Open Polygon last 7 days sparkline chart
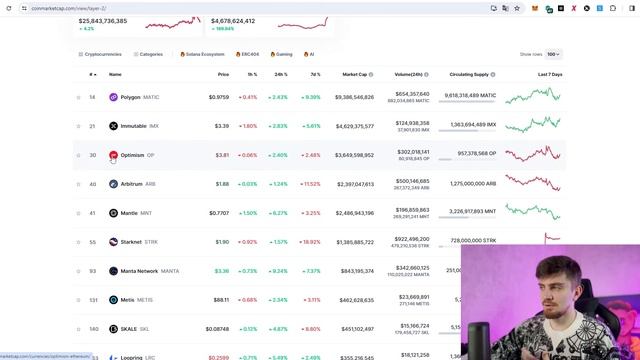Screen dimensions: 640x360 533,96
